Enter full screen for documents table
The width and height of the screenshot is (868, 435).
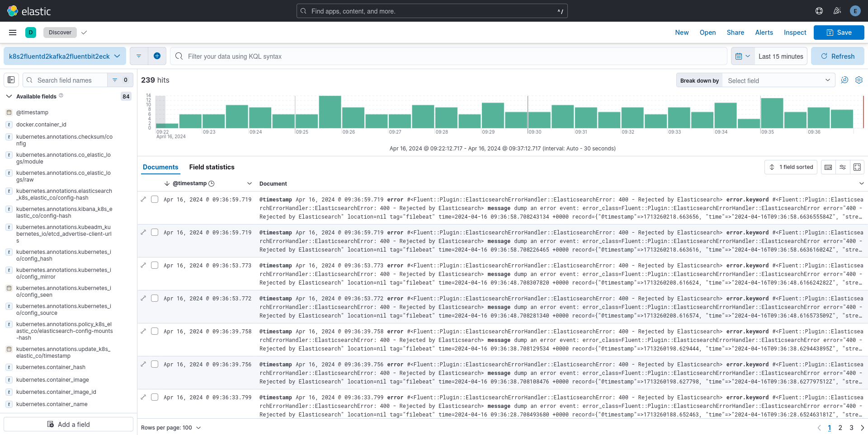click(857, 167)
